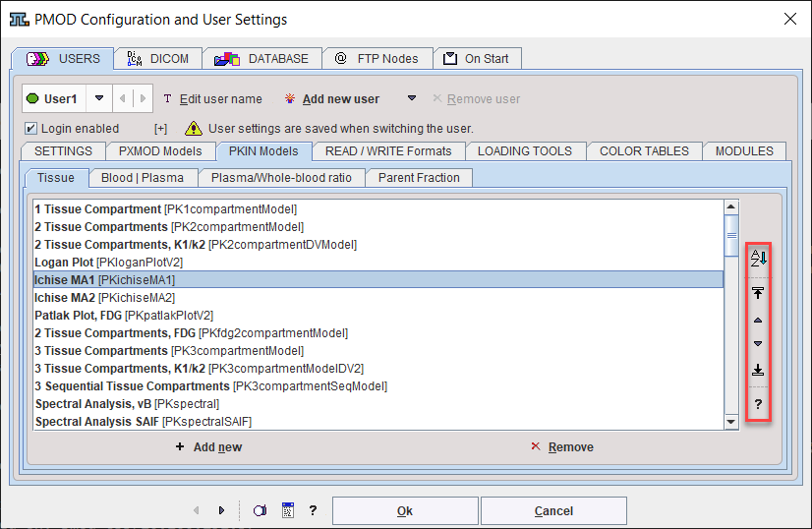Click the calculator-style icon near Ok
Viewport: 812px width, 529px height.
pos(288,510)
